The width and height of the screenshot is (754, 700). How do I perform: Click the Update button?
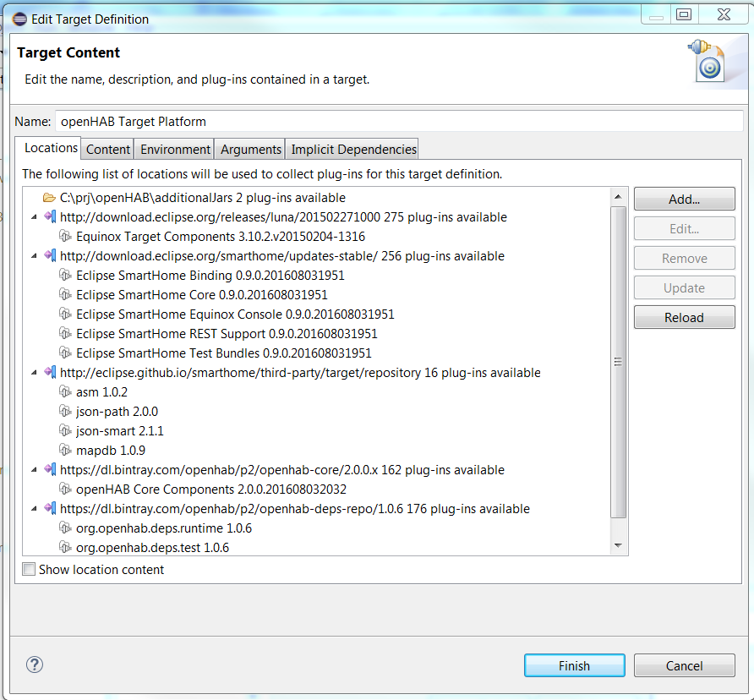point(685,287)
